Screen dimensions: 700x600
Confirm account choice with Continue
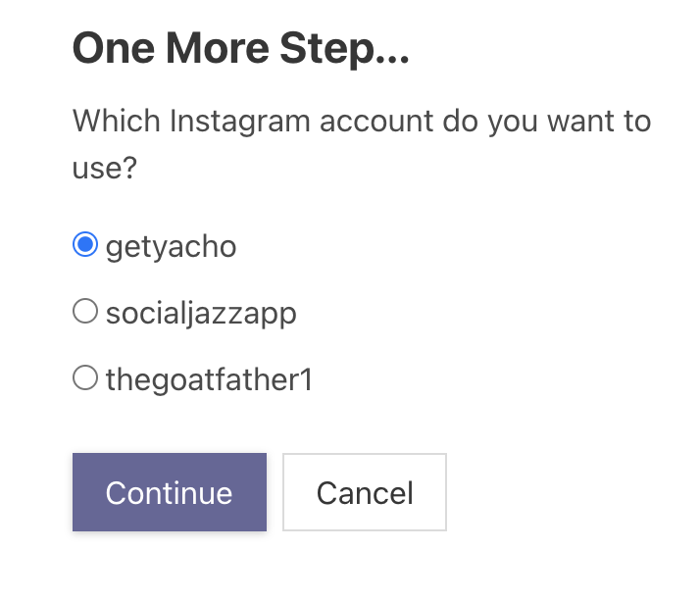(x=170, y=492)
